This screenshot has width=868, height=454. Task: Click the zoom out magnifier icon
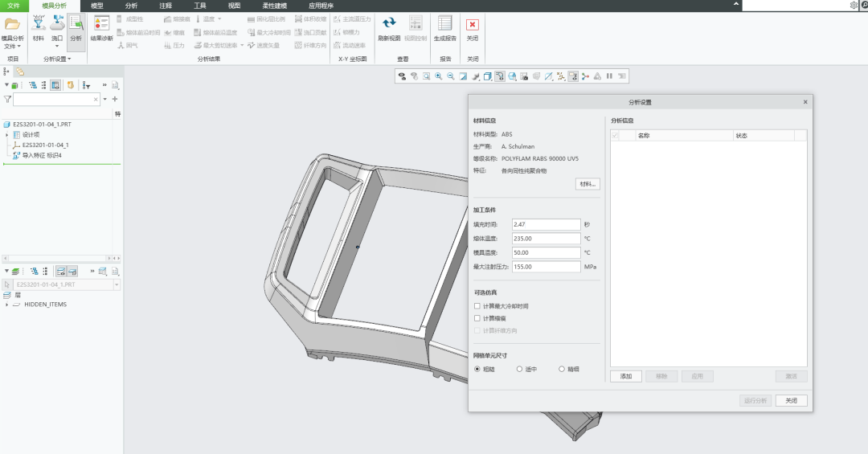tap(451, 76)
